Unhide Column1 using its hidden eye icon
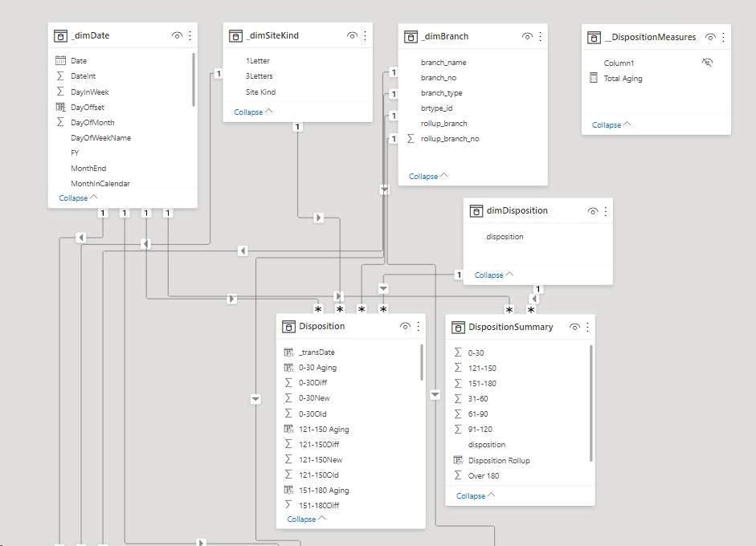The image size is (756, 546). pyautogui.click(x=707, y=62)
